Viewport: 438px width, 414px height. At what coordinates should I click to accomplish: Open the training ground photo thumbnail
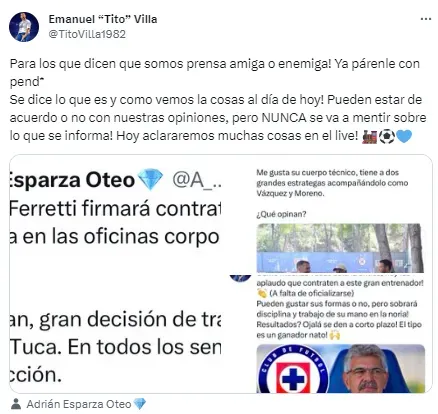340,248
